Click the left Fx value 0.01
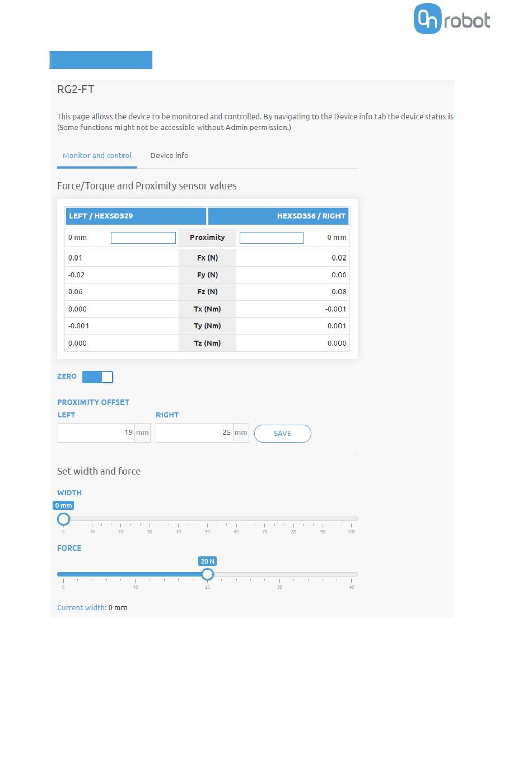The width and height of the screenshot is (532, 767). (75, 258)
